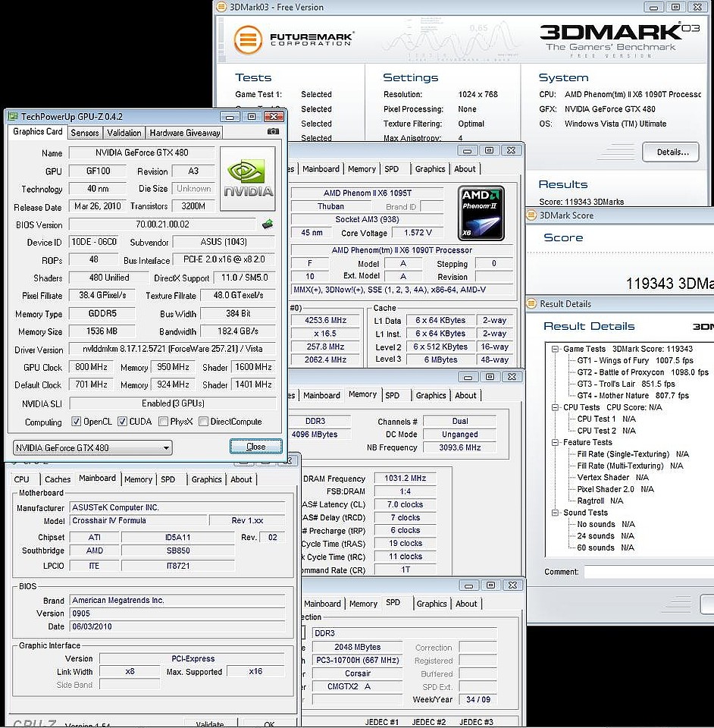
Task: Open the CPU tab in the Mainboard CPU-Z window
Action: tap(21, 479)
